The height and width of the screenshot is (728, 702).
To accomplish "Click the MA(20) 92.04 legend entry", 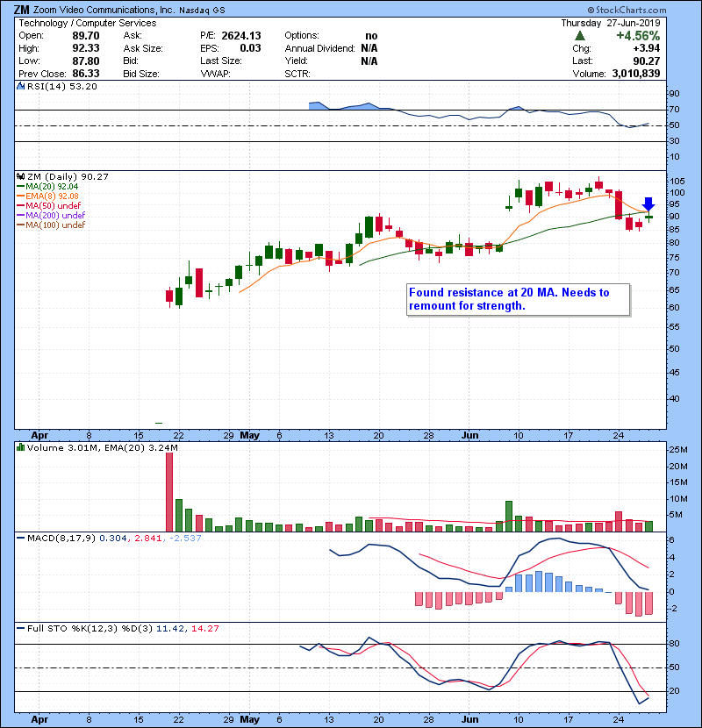I will (48, 187).
